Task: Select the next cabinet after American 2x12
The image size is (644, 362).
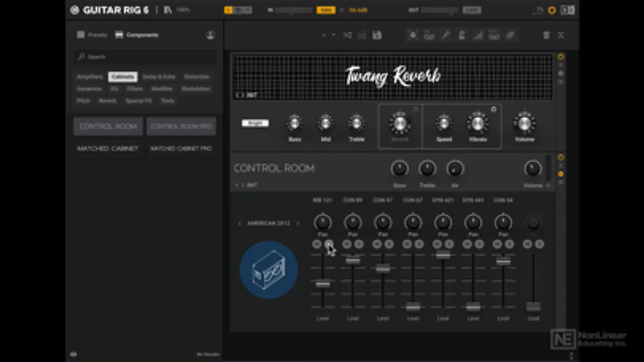Action: click(x=298, y=224)
